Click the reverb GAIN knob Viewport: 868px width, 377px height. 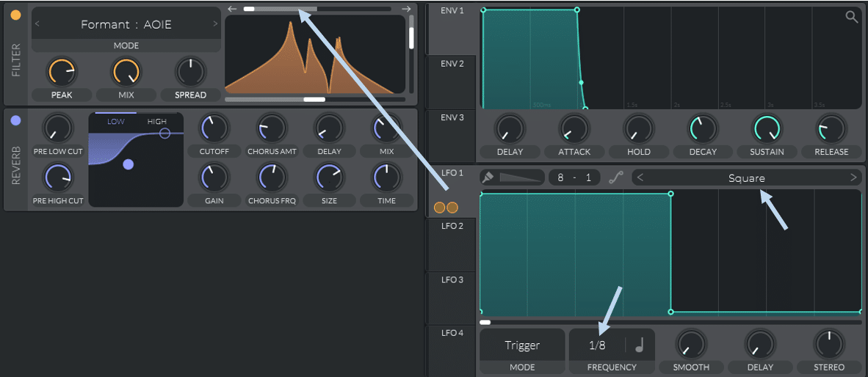pos(214,177)
